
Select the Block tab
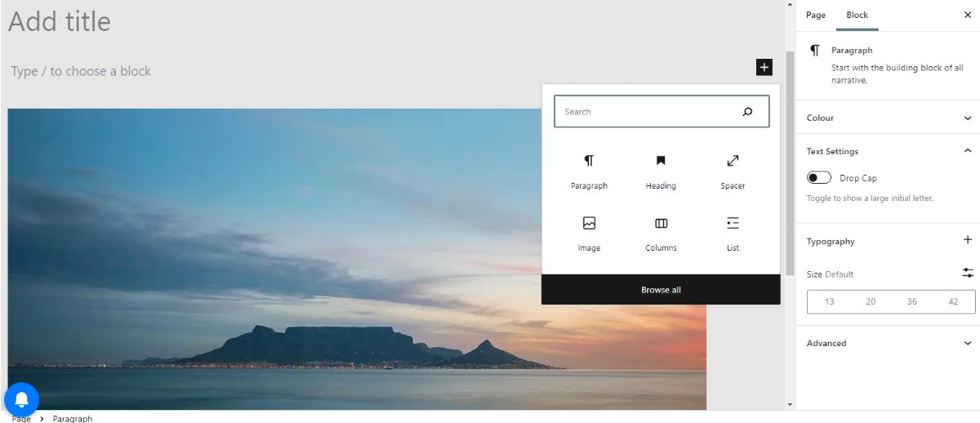point(857,15)
